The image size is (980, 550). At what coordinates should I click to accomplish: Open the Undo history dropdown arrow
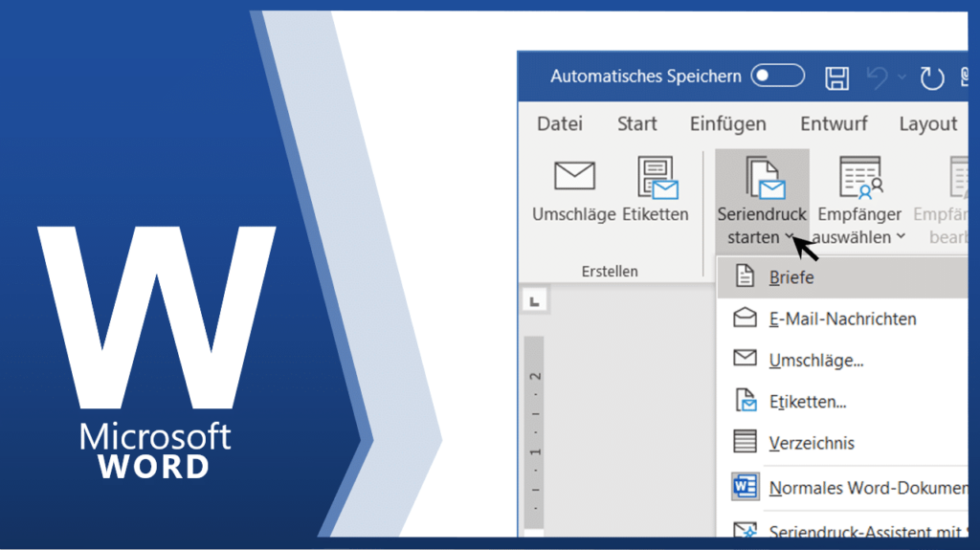tap(902, 77)
